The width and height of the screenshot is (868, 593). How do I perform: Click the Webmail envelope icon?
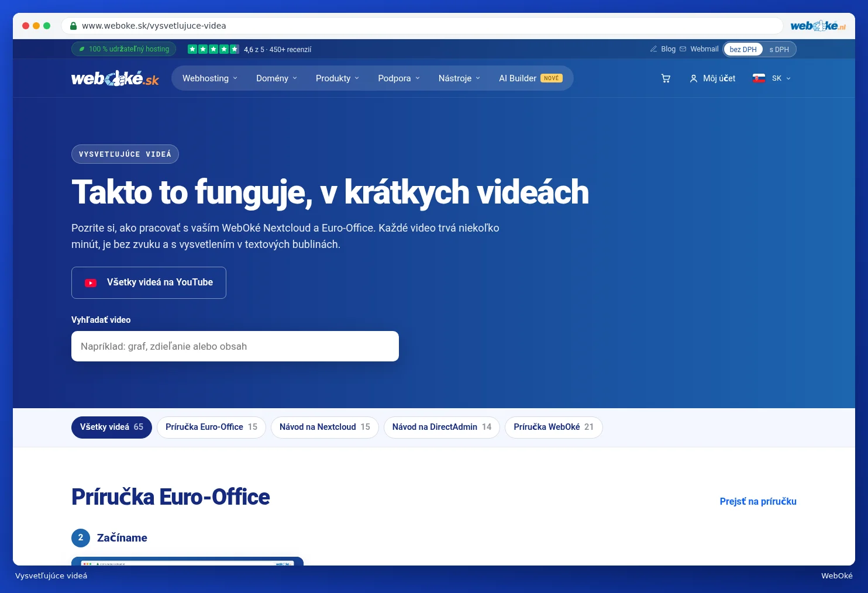(x=683, y=49)
